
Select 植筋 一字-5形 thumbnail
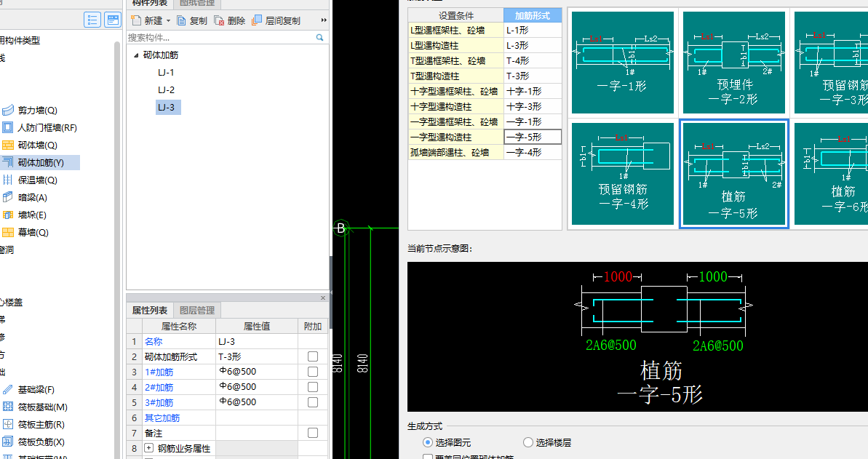point(734,174)
